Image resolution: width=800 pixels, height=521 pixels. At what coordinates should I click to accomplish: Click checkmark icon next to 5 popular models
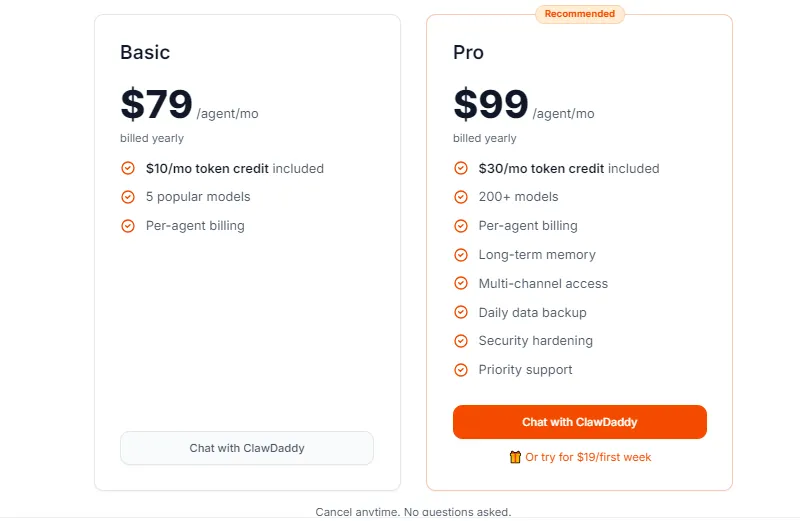pyautogui.click(x=128, y=197)
